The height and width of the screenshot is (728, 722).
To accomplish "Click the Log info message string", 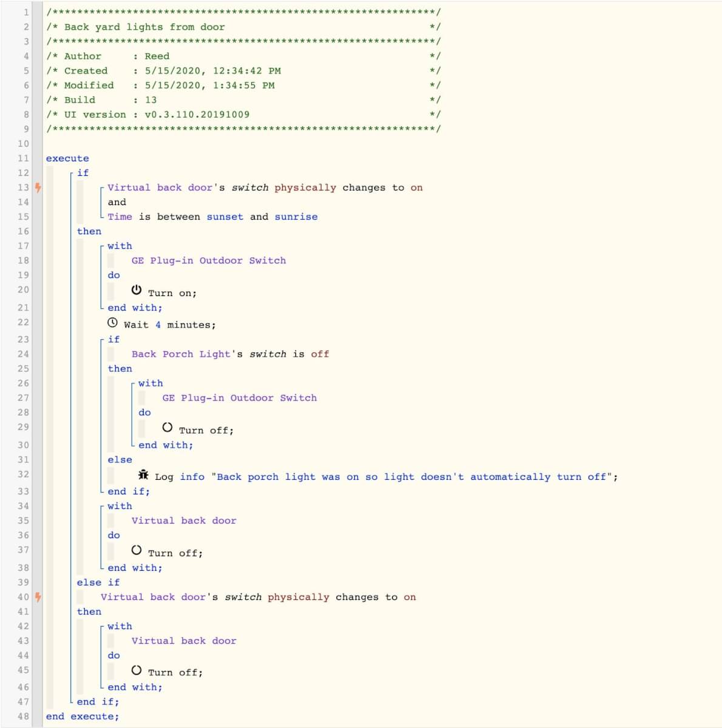I will pyautogui.click(x=413, y=477).
